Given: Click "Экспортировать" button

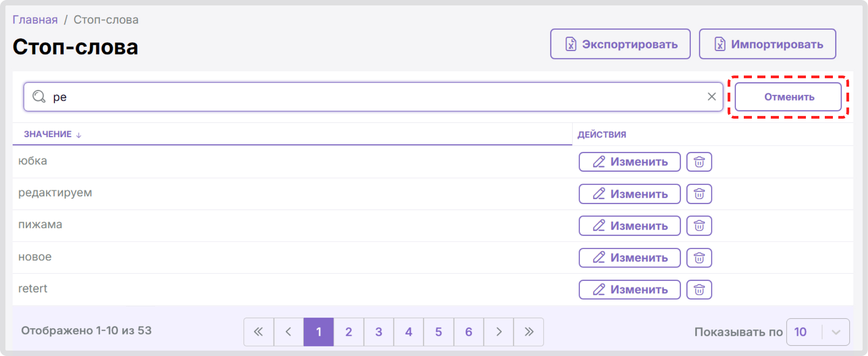Looking at the screenshot, I should click(x=620, y=44).
